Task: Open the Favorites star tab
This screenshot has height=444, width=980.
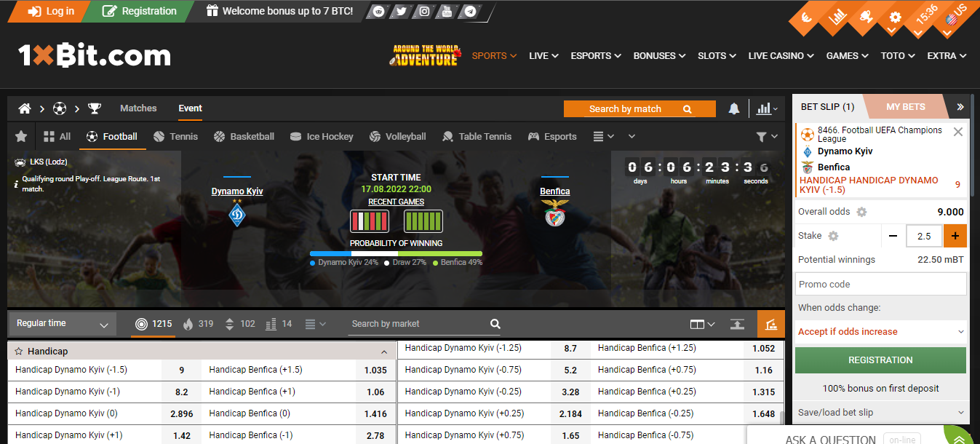Action: (x=20, y=136)
